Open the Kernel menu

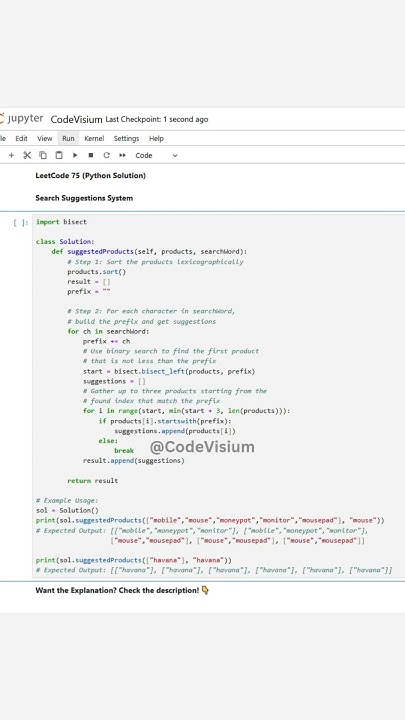pyautogui.click(x=94, y=138)
